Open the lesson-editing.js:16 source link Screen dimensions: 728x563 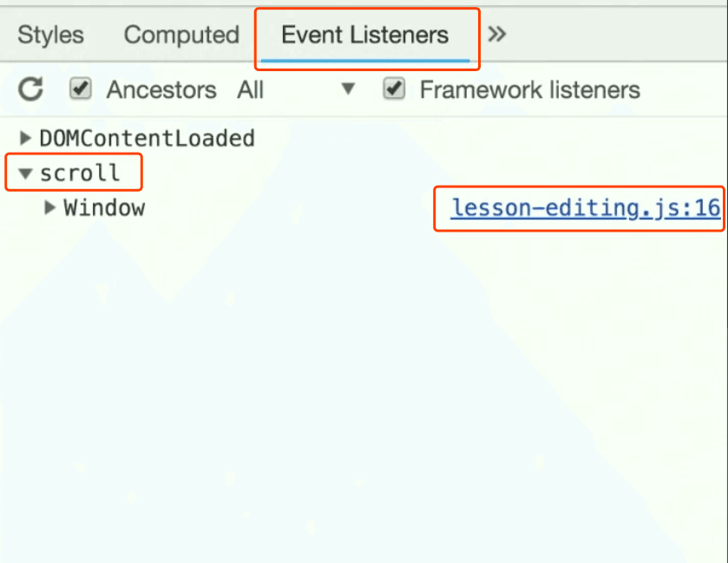[586, 208]
